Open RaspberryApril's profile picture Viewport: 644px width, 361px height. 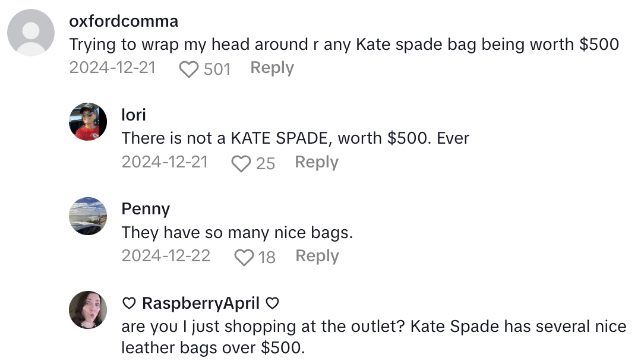(88, 309)
